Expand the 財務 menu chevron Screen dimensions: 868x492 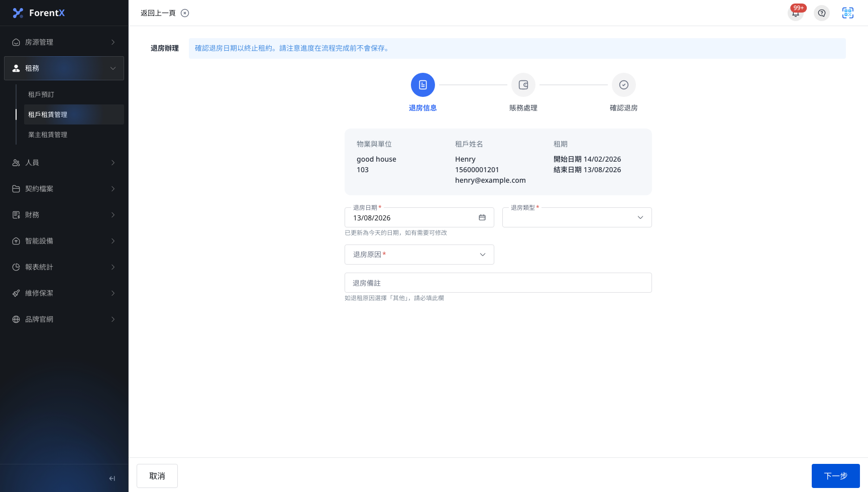point(113,215)
